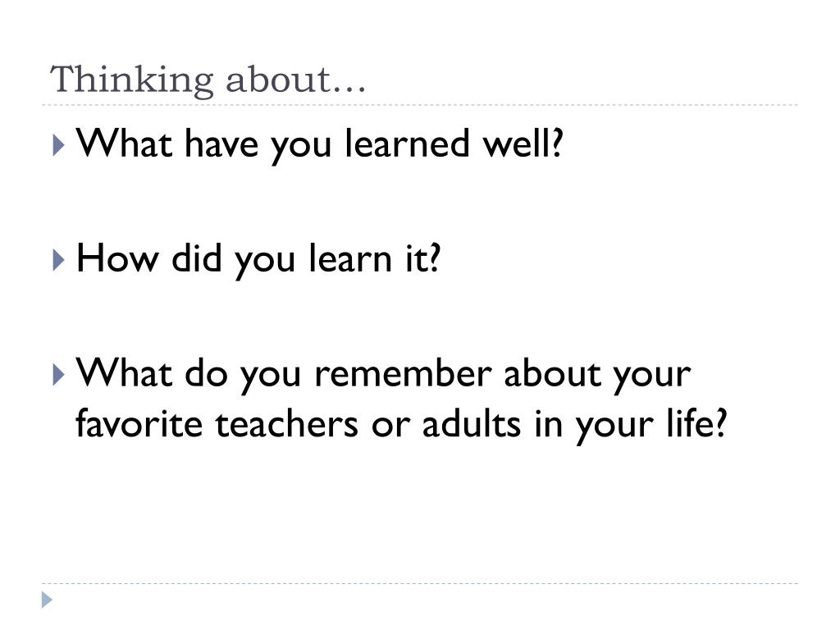Image resolution: width=840 pixels, height=630 pixels.
Task: Click the word "How" in the second bullet
Action: 118,258
